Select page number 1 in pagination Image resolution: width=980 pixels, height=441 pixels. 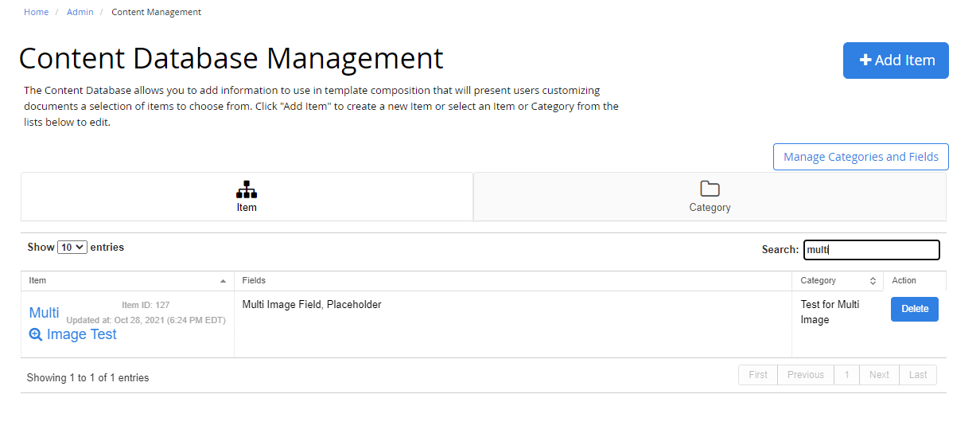[847, 375]
